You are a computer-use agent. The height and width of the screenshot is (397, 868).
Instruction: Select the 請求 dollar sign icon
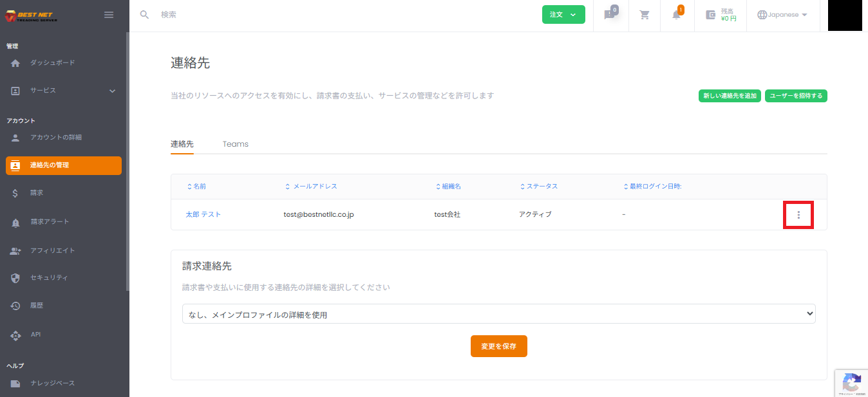click(x=14, y=194)
